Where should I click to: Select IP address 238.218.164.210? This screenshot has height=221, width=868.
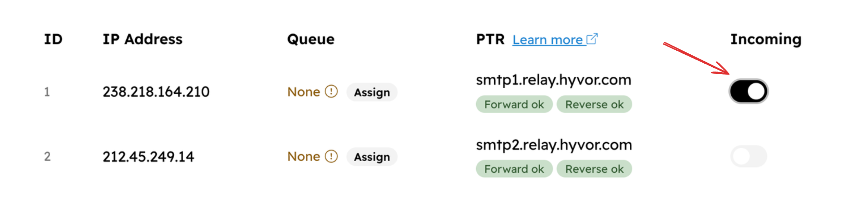tap(156, 92)
